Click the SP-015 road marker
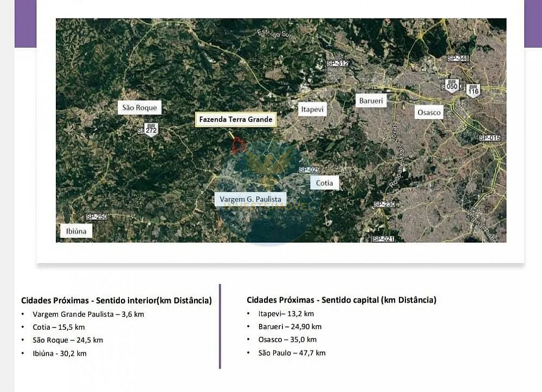Image resolution: width=542 pixels, height=392 pixels. [490, 138]
